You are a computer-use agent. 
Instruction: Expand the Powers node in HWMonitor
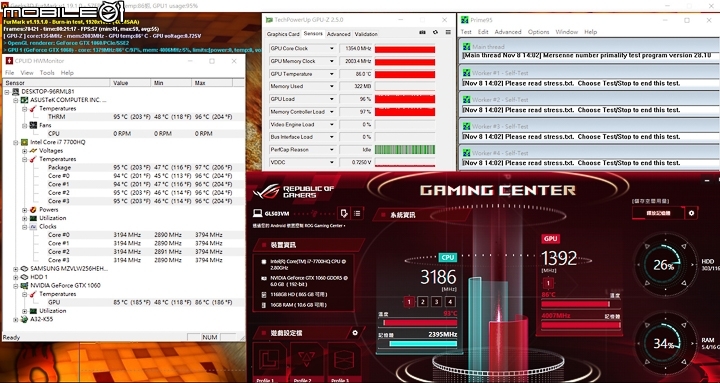coord(24,210)
